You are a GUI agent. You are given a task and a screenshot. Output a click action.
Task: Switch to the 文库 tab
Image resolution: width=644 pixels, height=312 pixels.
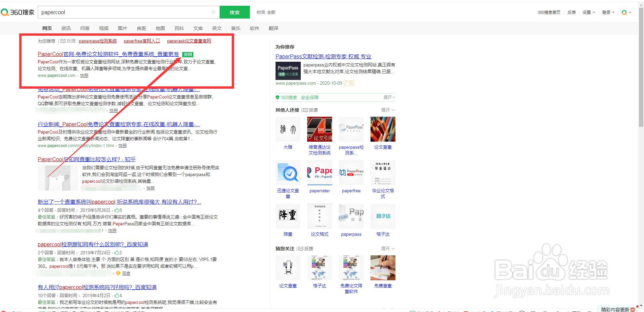tap(198, 28)
